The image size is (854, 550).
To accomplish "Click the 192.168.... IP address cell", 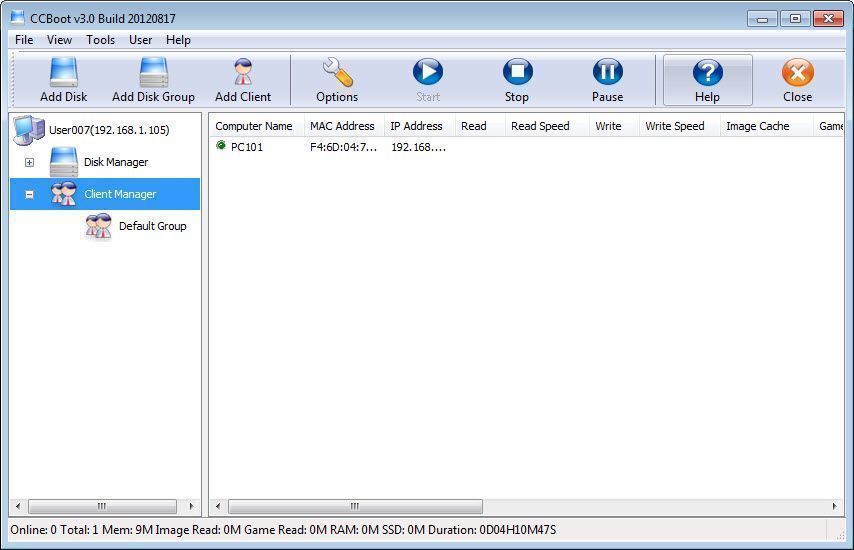I will (x=418, y=147).
